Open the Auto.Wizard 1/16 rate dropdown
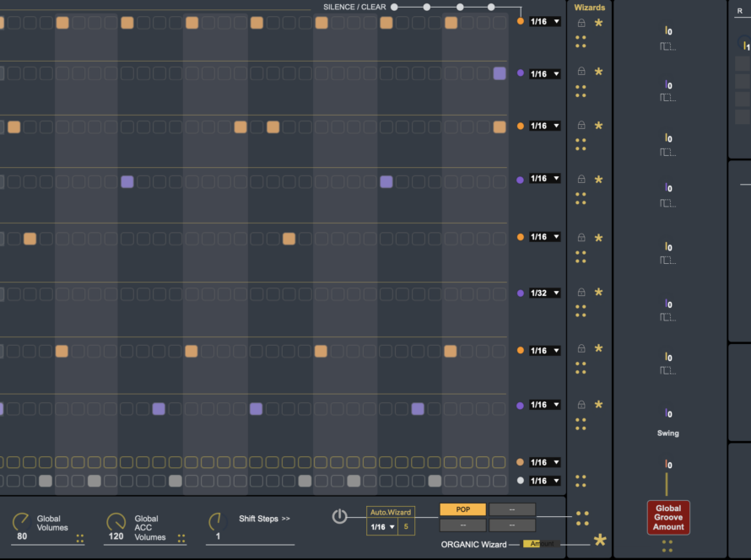Viewport: 751px width, 560px height. click(383, 527)
